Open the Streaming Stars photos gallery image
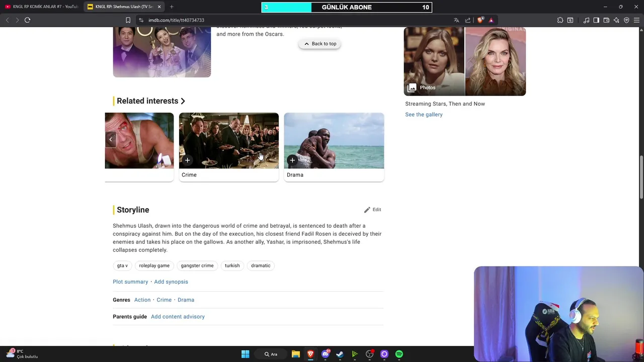 click(x=465, y=61)
